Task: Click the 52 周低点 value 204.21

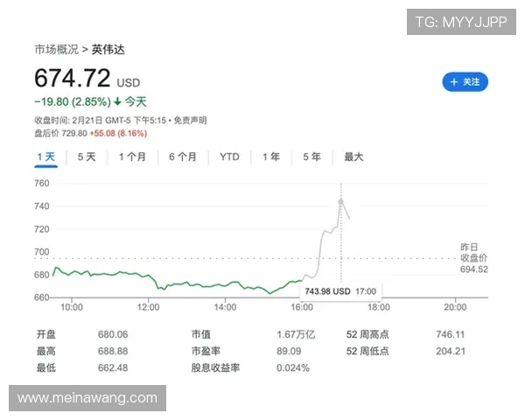Action: tap(451, 351)
